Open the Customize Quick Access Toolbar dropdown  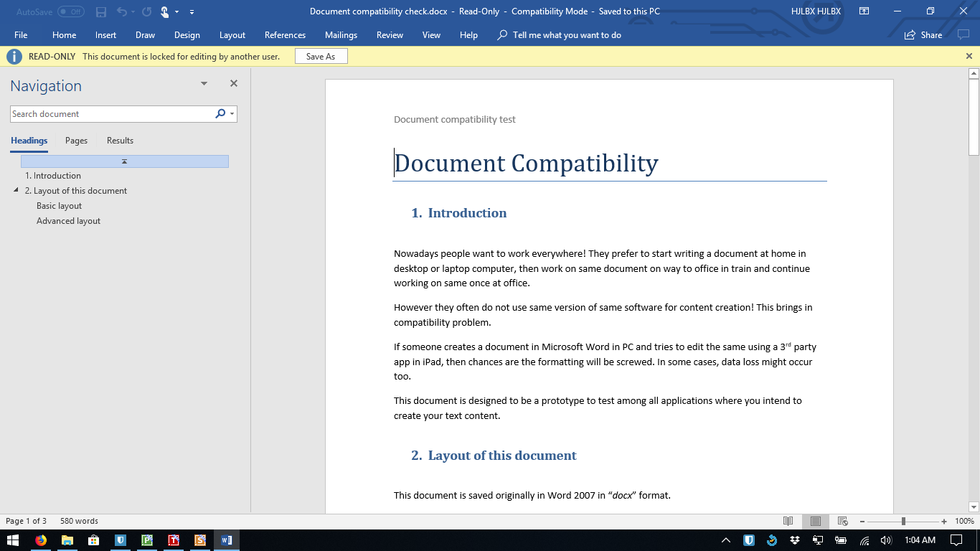(192, 12)
